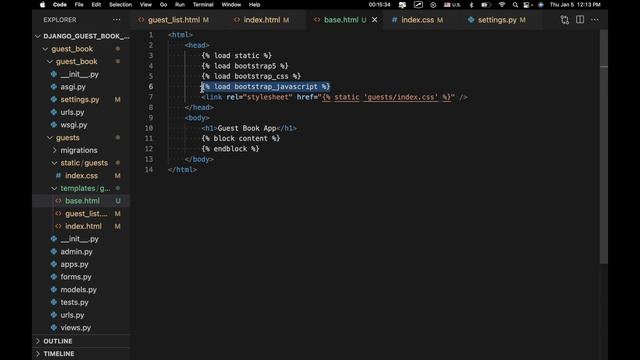Click the HTML icon beside base.html in explorer

(x=58, y=201)
